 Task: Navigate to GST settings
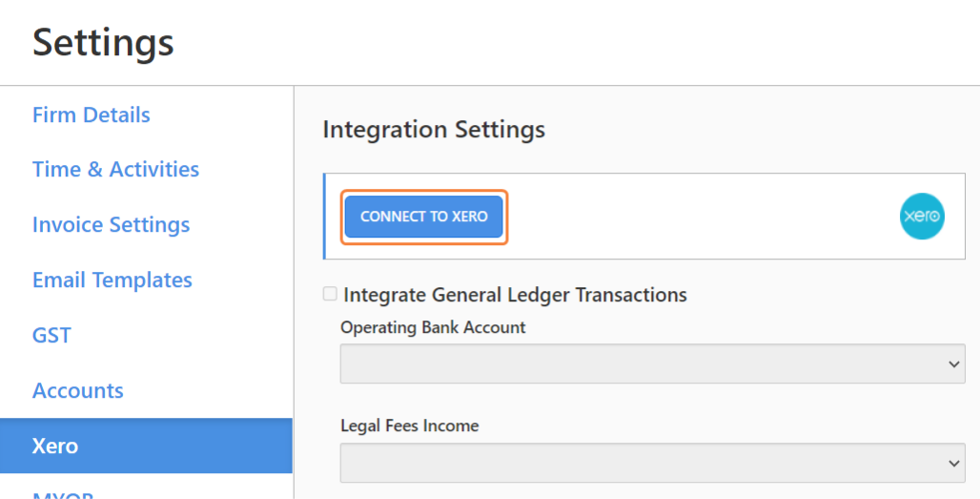[x=51, y=336]
